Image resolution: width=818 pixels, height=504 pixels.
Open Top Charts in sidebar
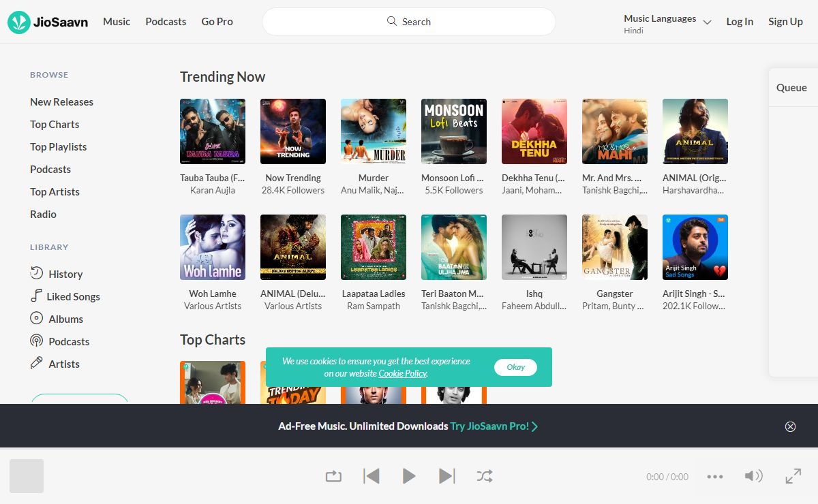pos(55,124)
